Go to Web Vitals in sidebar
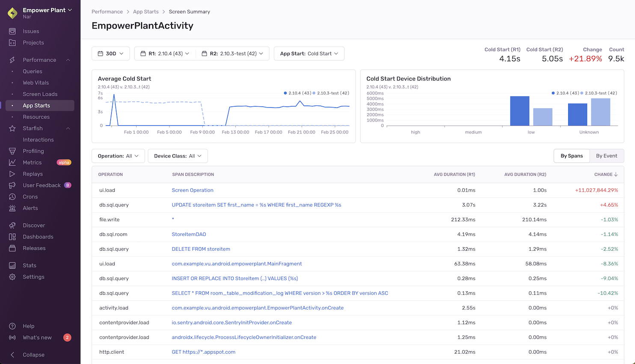The width and height of the screenshot is (635, 364). click(36, 83)
